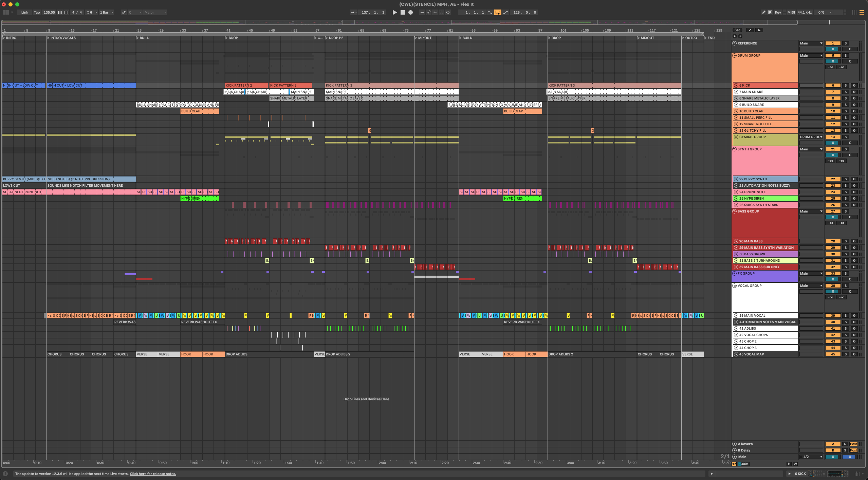
Task: Toggle Draw Mode pencil icon
Action: click(763, 13)
